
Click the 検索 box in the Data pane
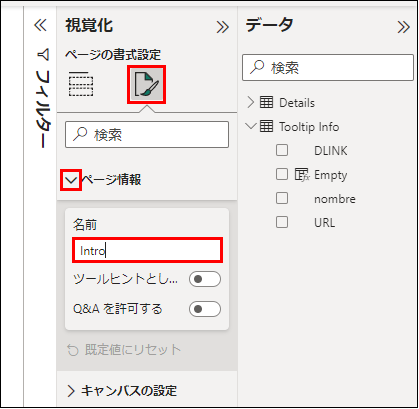tap(328, 68)
